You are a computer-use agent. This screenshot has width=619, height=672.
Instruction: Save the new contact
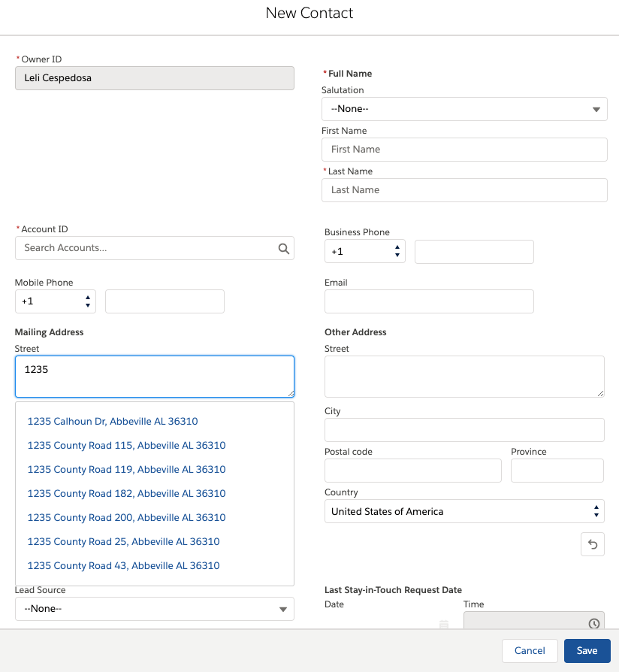point(587,650)
